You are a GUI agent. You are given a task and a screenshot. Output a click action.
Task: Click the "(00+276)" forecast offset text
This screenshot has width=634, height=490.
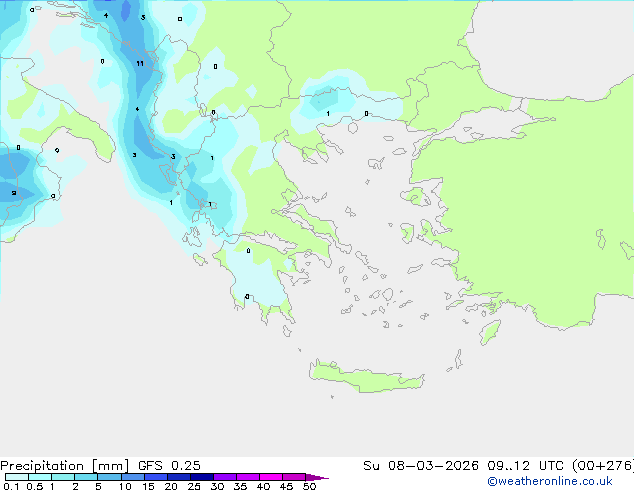click(603, 466)
